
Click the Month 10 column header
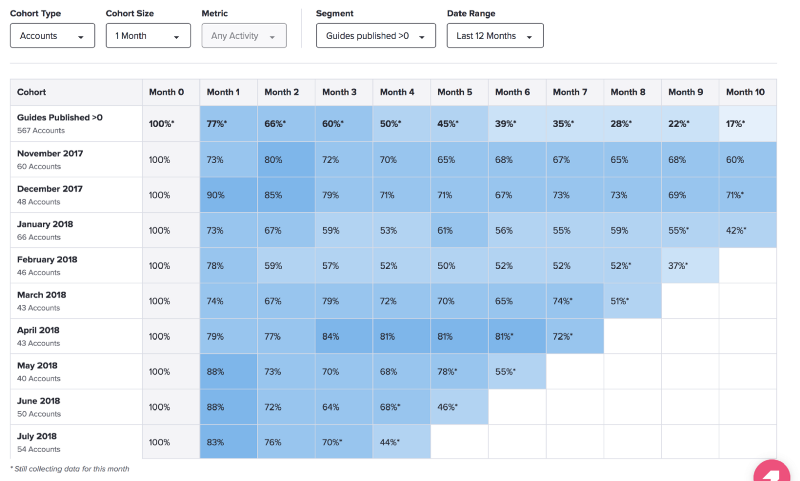748,92
